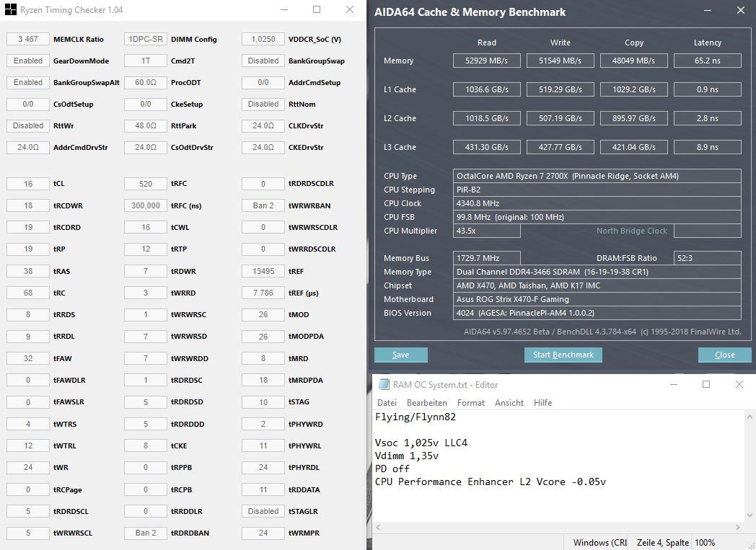Click the MEMCLK Ratio value field 3 467
The width and height of the screenshot is (756, 550).
(x=28, y=39)
